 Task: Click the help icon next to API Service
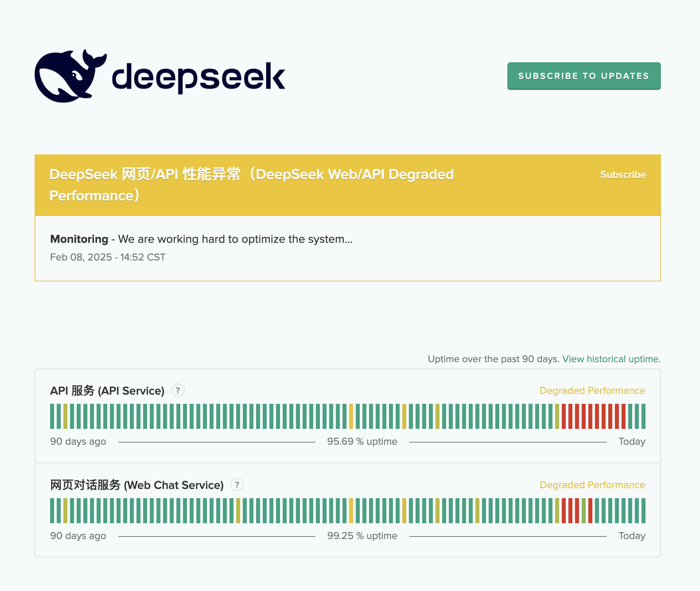point(178,390)
